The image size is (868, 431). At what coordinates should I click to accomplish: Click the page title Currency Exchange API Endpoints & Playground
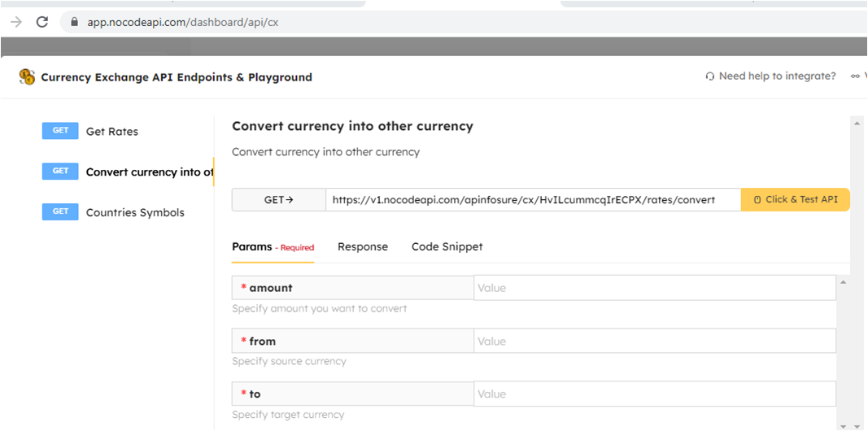pos(177,77)
